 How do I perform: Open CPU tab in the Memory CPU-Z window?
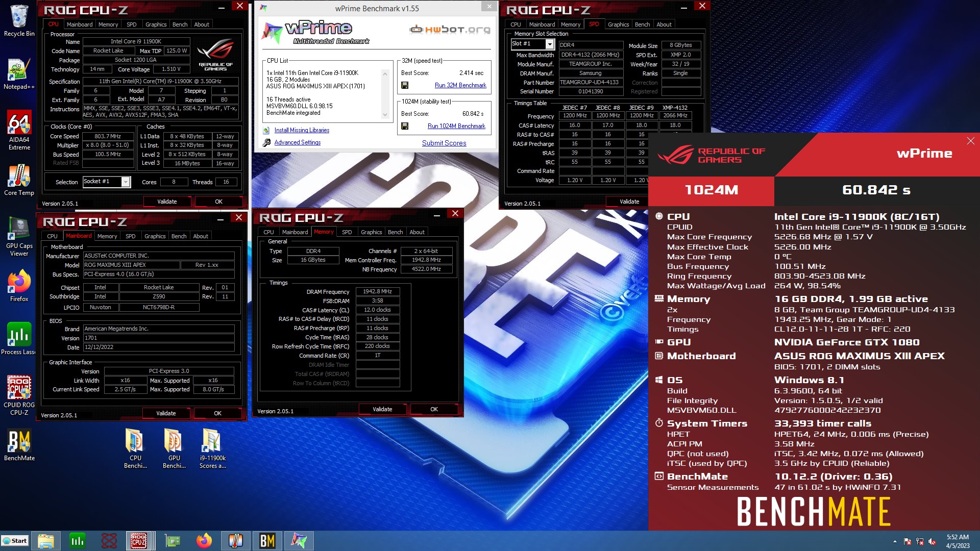coord(268,232)
